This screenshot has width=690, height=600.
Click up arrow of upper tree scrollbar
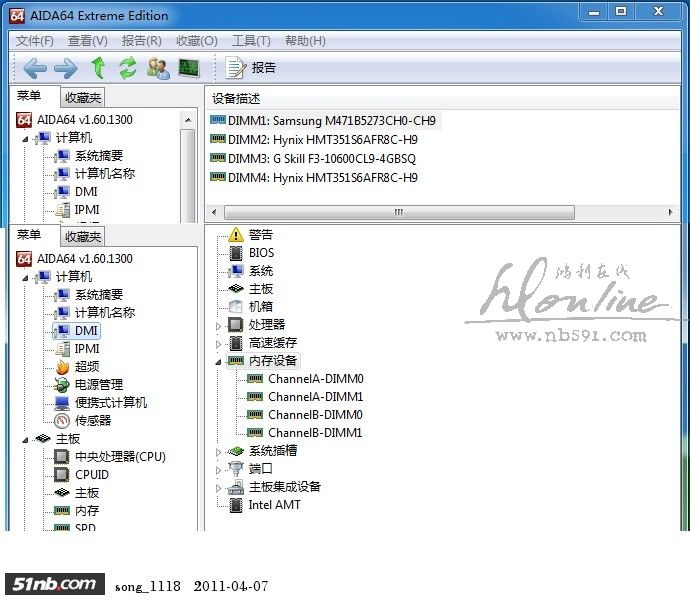[x=188, y=120]
